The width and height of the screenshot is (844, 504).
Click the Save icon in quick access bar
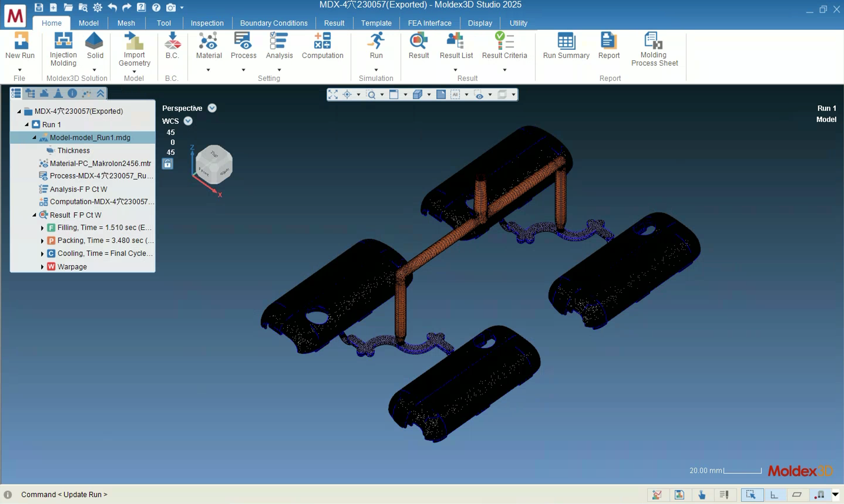[39, 7]
